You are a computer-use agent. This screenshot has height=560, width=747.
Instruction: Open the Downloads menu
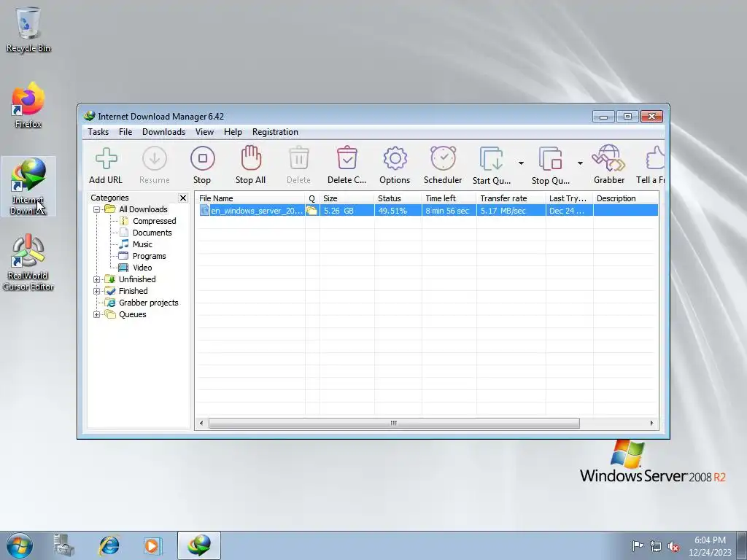click(164, 132)
